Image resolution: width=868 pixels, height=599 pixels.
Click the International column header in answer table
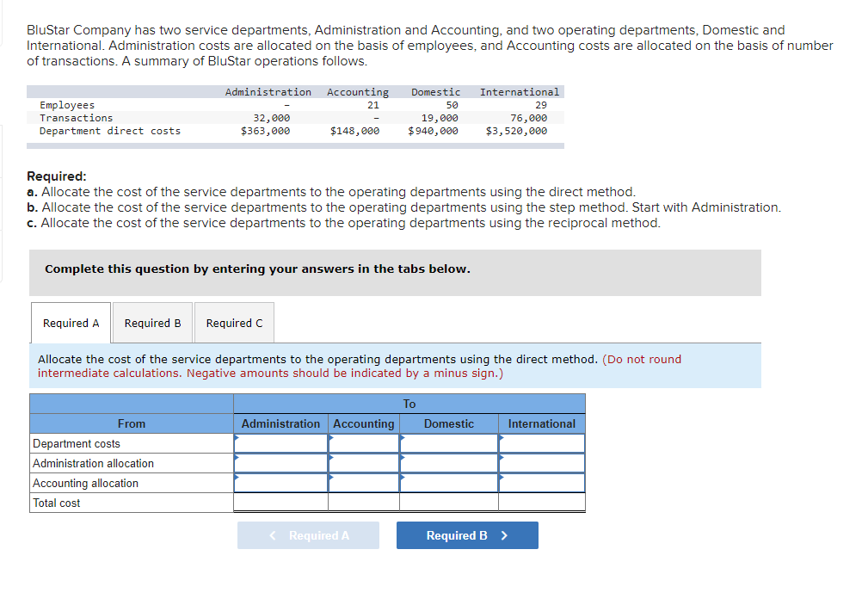click(542, 423)
